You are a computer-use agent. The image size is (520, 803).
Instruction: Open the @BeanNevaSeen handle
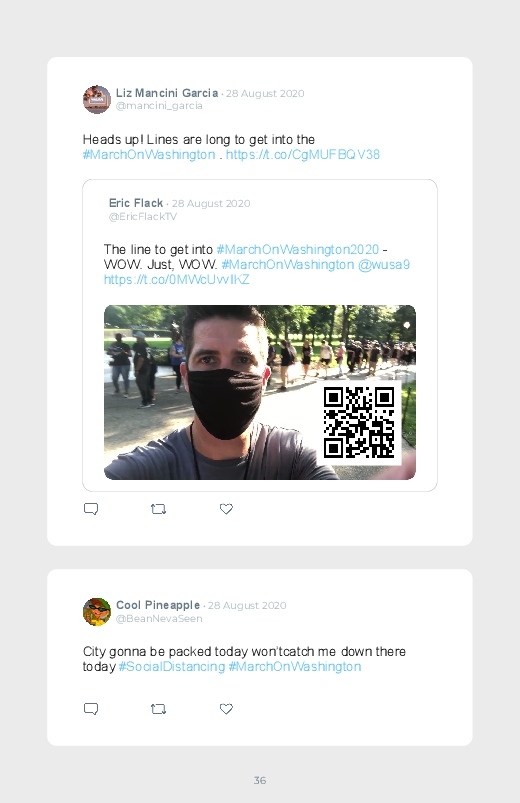click(159, 619)
